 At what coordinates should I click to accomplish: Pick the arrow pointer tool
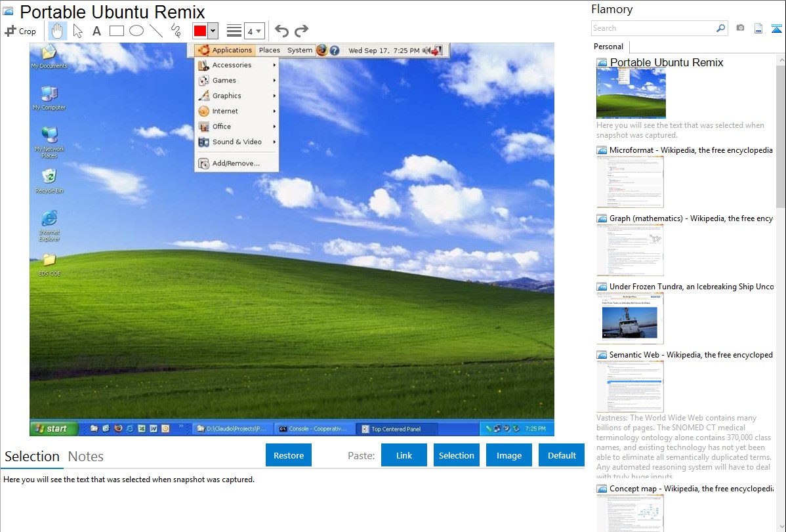(x=77, y=31)
